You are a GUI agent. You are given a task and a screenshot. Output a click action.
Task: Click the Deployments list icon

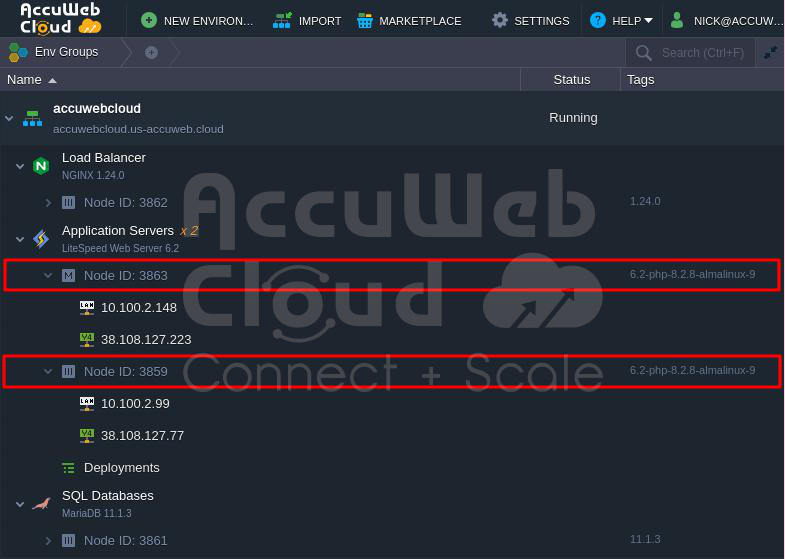coord(68,468)
